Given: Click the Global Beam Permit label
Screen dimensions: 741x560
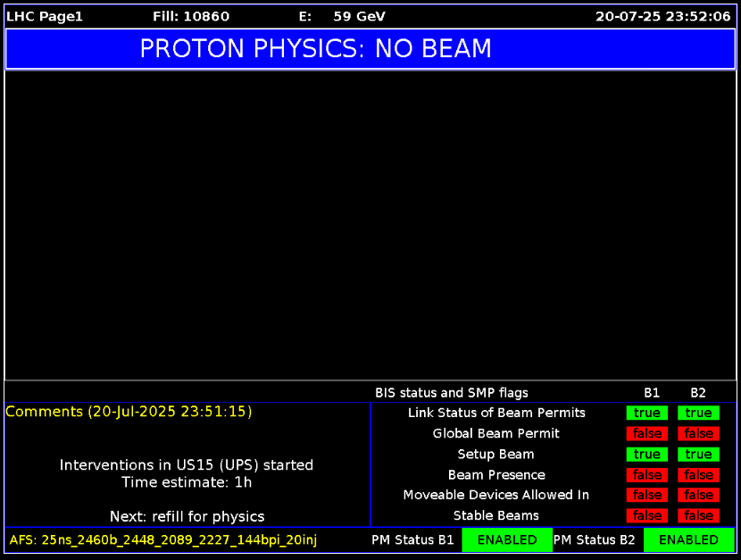Looking at the screenshot, I should pos(496,433).
